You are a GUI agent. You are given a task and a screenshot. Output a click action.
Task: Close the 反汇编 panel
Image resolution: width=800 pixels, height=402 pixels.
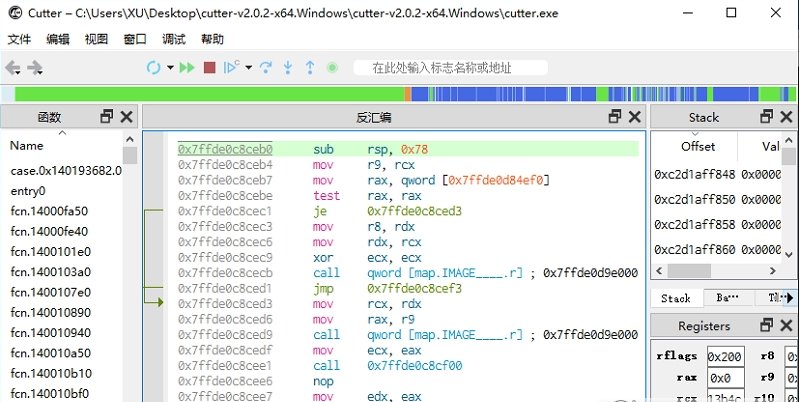(x=635, y=117)
